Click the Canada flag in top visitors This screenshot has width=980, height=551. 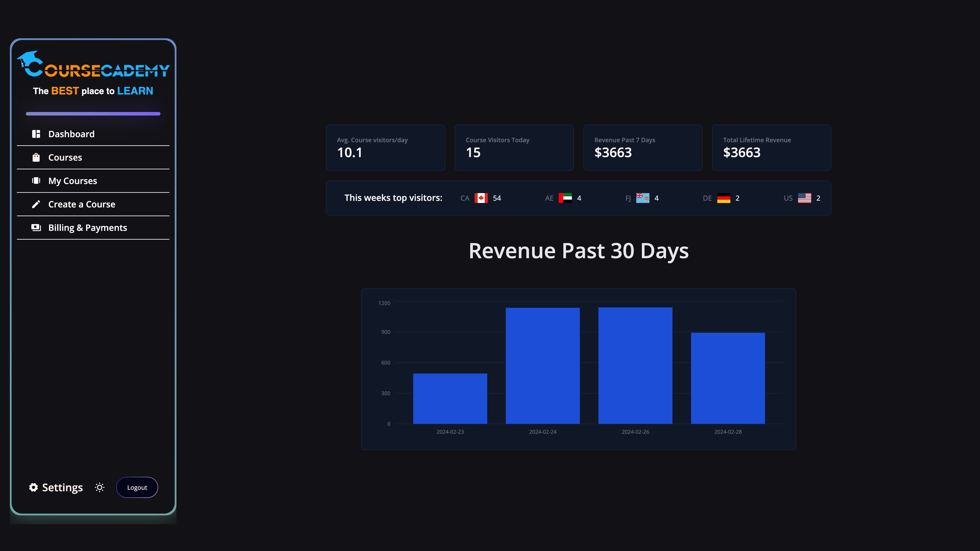(481, 198)
